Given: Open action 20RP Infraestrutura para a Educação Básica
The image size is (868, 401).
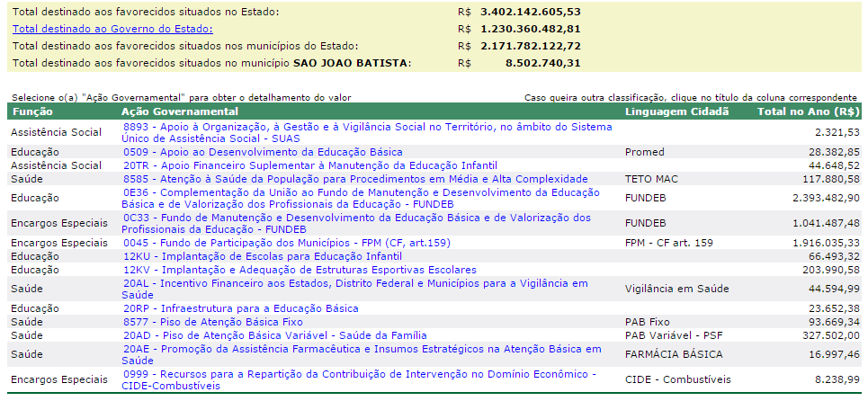Looking at the screenshot, I should coord(241,308).
